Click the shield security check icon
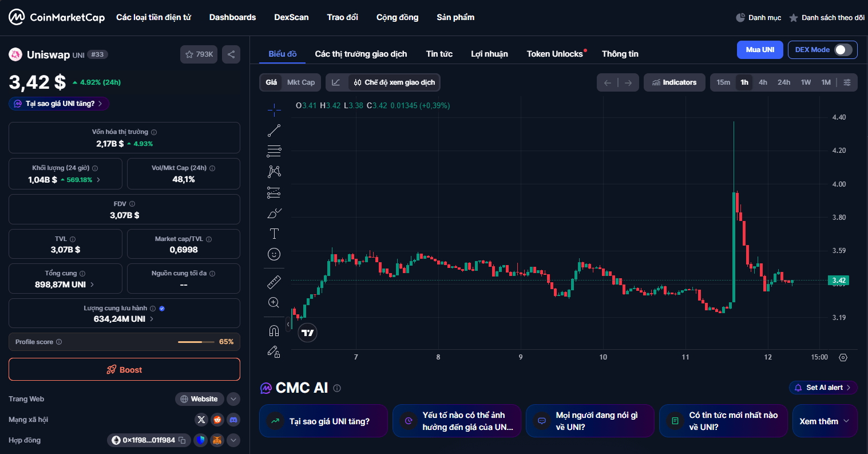 [200, 440]
